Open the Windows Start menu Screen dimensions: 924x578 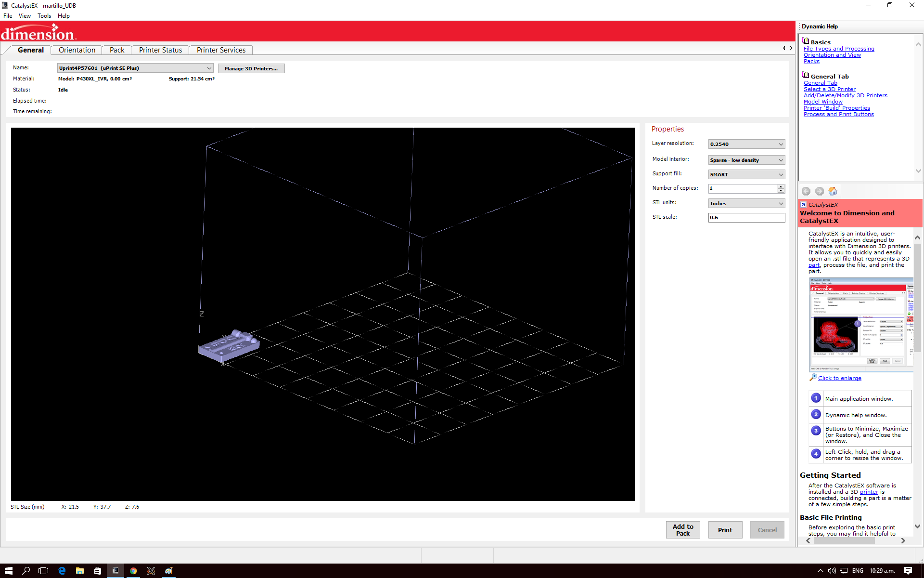tap(8, 571)
